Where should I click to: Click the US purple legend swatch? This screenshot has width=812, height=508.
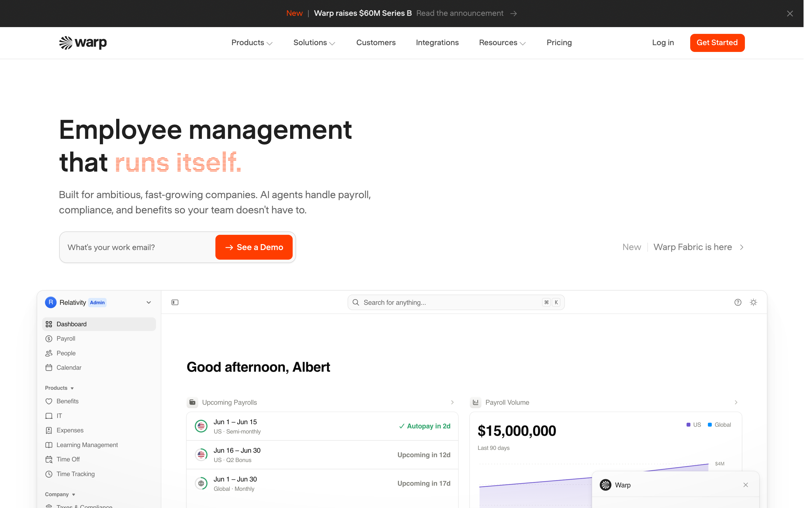pyautogui.click(x=688, y=425)
